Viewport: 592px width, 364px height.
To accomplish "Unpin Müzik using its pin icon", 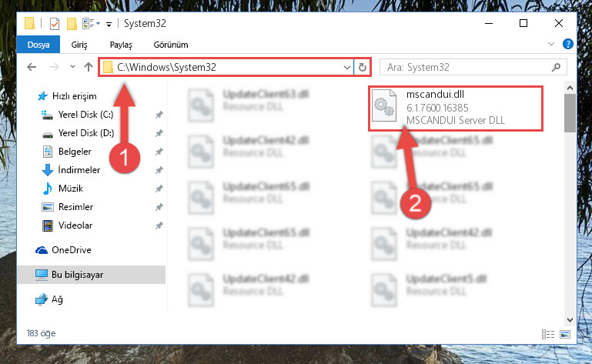I will coord(159,189).
